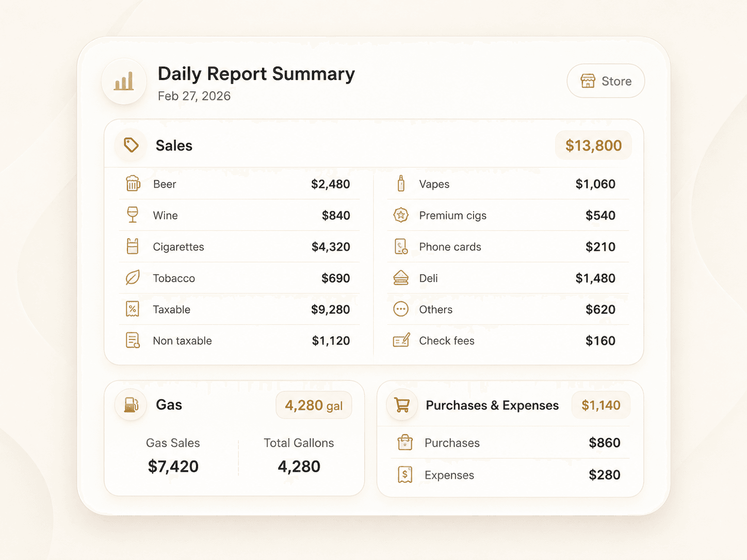Click the Taxable percent receipt icon

click(x=133, y=309)
